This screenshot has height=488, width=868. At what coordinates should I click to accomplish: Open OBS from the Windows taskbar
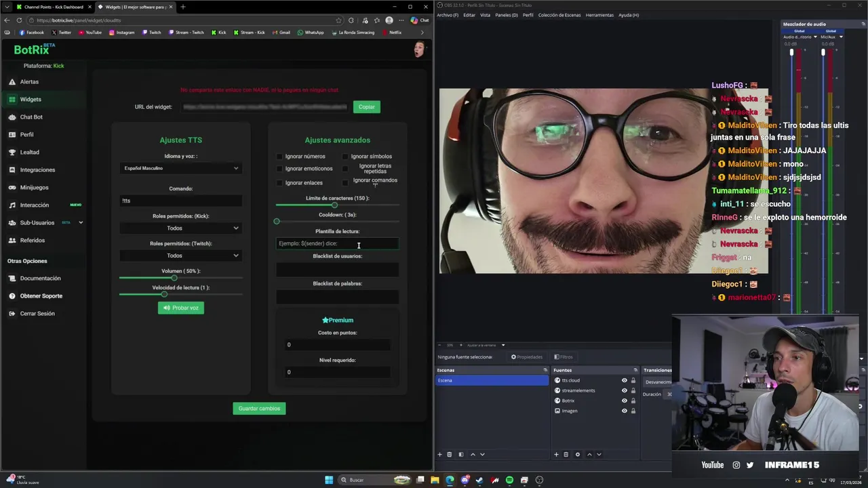pos(539,480)
